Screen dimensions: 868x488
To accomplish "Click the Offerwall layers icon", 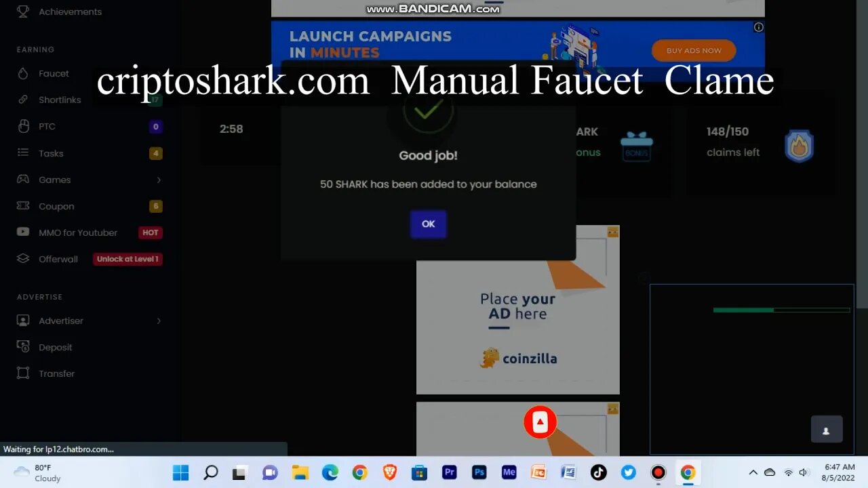I will pyautogui.click(x=23, y=259).
